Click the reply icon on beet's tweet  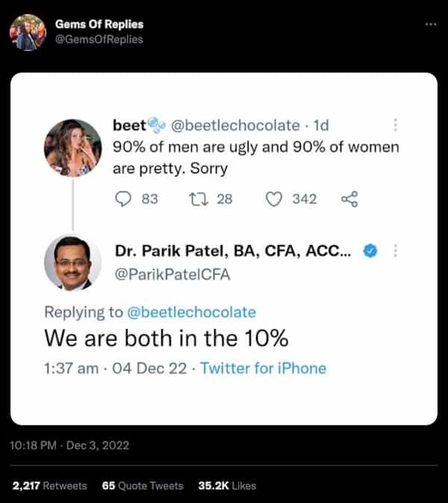(x=125, y=199)
